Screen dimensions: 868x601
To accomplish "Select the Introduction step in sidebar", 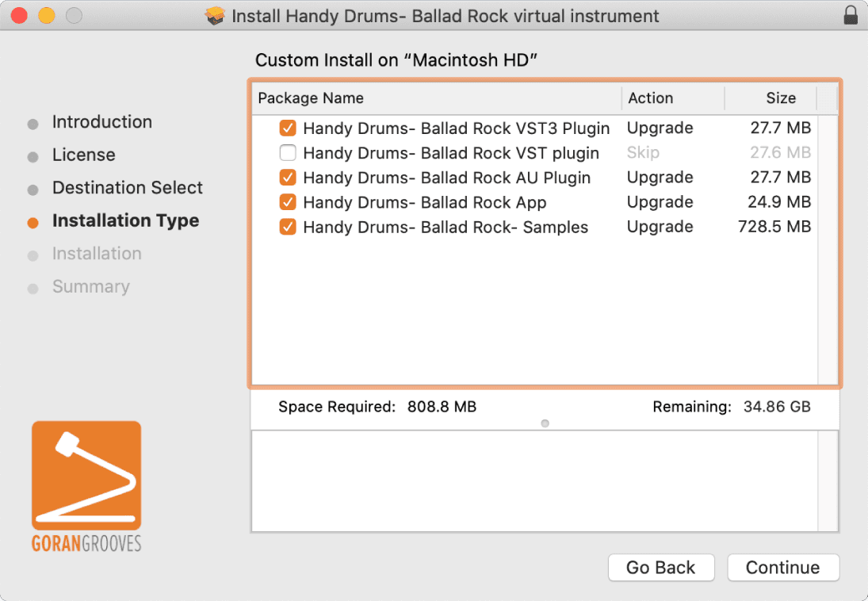I will [x=101, y=122].
